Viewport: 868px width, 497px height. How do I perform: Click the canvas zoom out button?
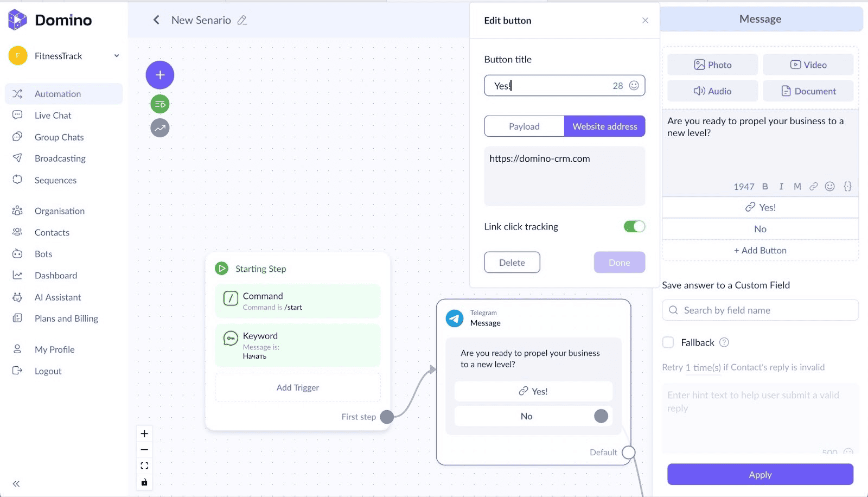click(144, 450)
